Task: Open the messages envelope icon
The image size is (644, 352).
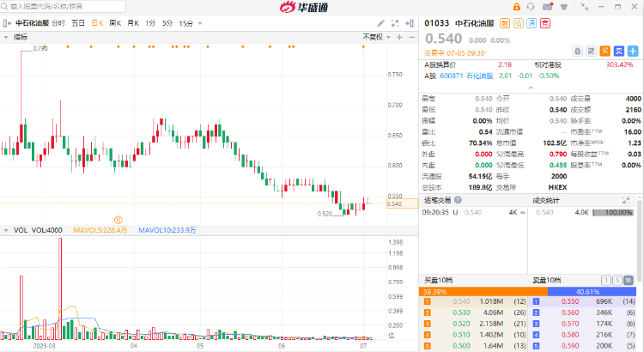Action: pyautogui.click(x=548, y=7)
